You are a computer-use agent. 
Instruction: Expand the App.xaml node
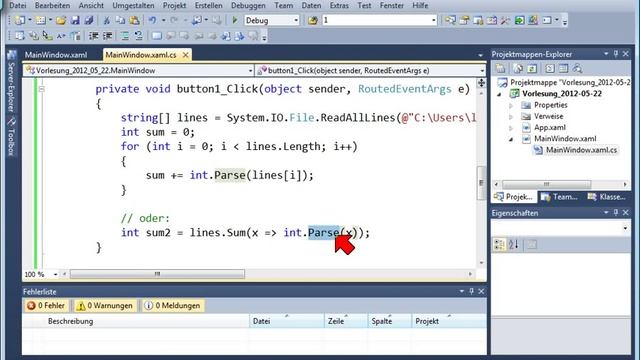click(x=511, y=128)
